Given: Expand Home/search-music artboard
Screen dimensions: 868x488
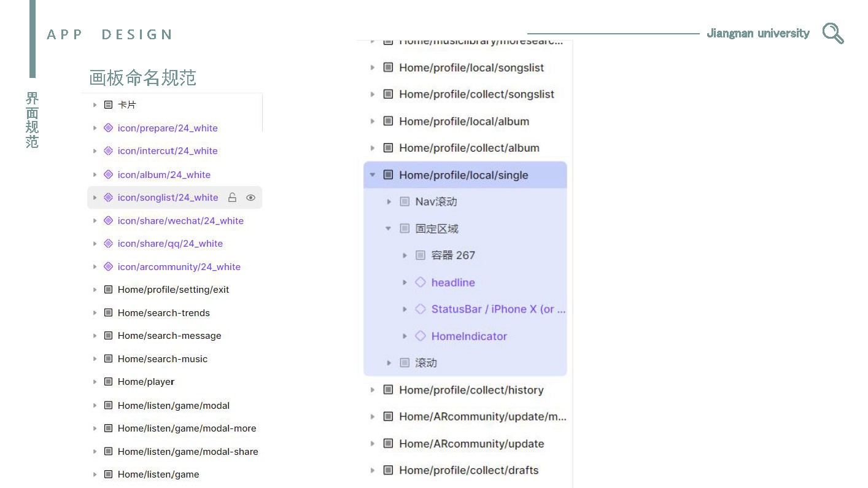Looking at the screenshot, I should click(x=95, y=358).
